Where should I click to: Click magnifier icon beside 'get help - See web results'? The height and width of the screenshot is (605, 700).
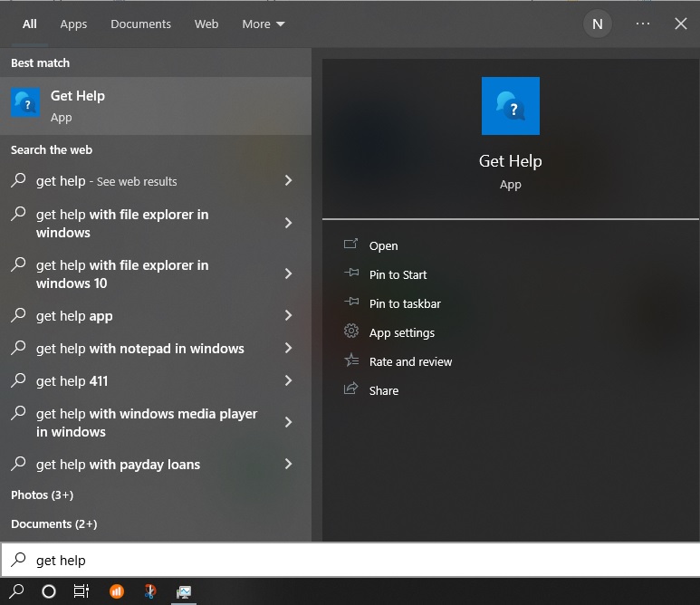click(18, 180)
